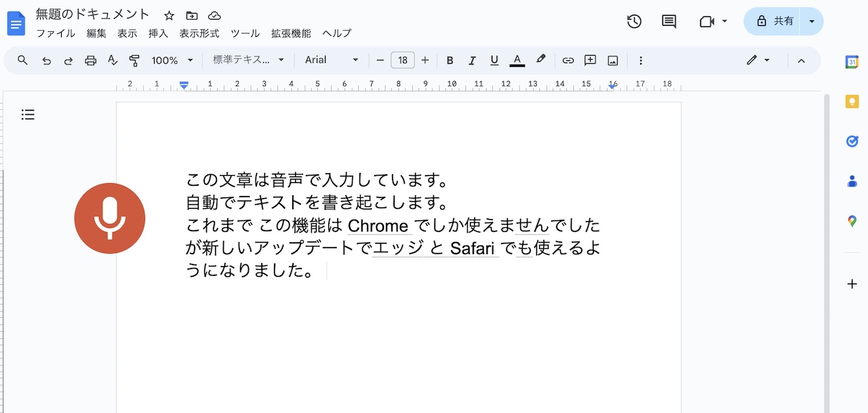
Task: Toggle bold formatting
Action: coord(450,60)
